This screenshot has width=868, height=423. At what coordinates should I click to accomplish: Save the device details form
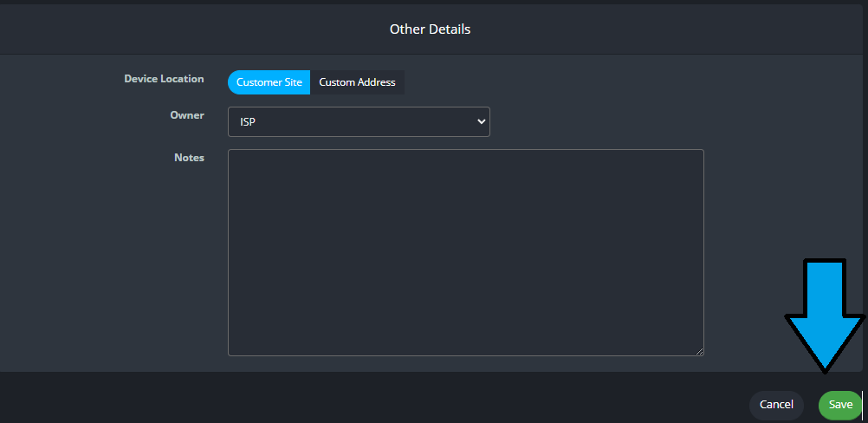tap(839, 405)
